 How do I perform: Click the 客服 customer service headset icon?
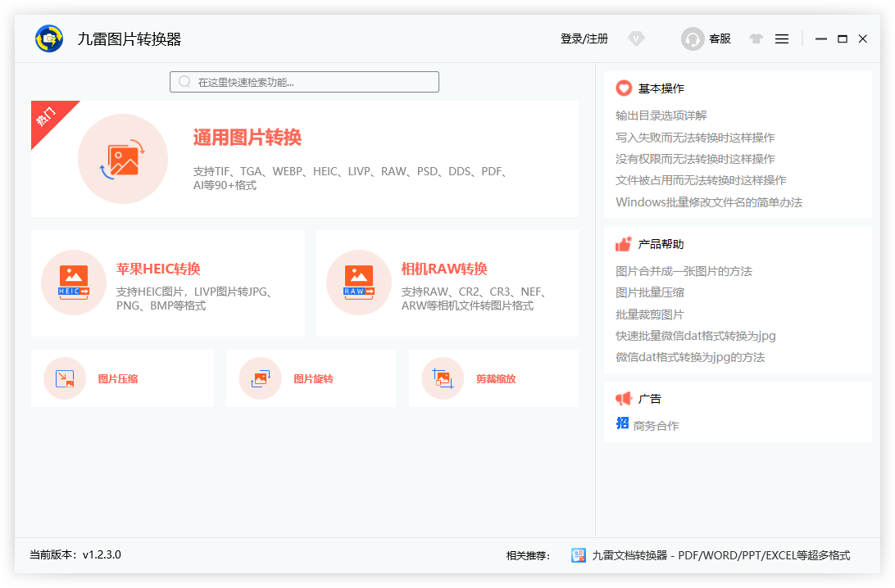(692, 38)
